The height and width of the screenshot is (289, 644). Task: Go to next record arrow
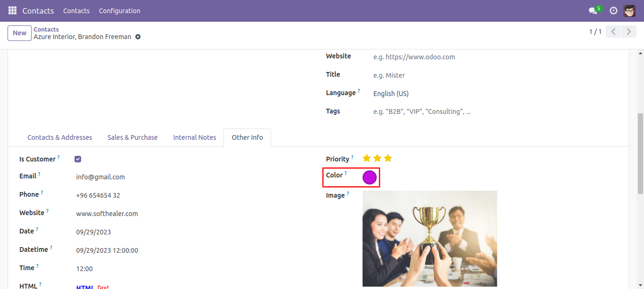[x=628, y=32]
